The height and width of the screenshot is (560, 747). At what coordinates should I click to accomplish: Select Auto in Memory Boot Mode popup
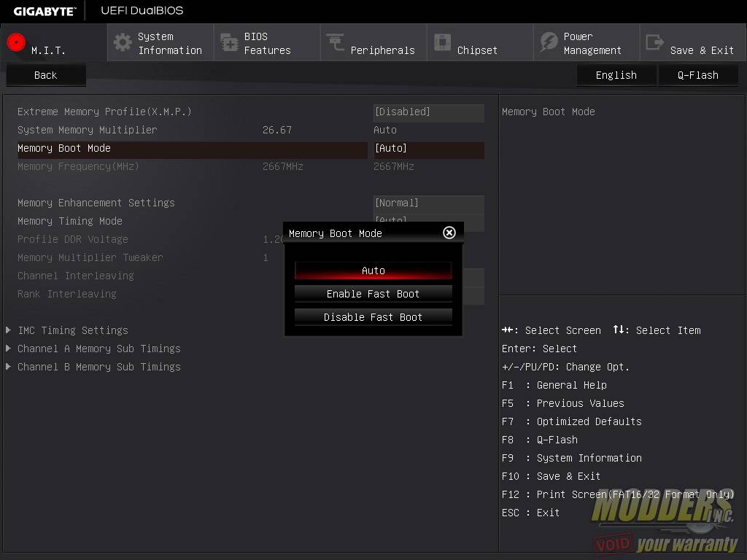373,271
